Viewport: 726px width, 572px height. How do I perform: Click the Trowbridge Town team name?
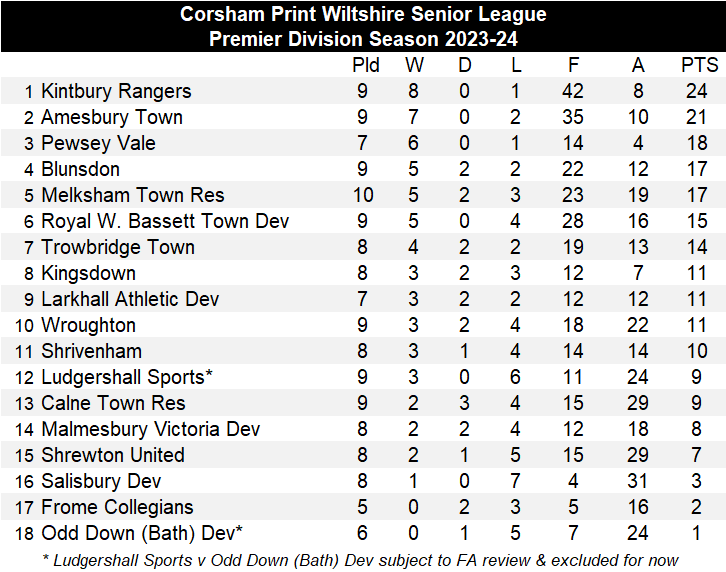pyautogui.click(x=118, y=247)
